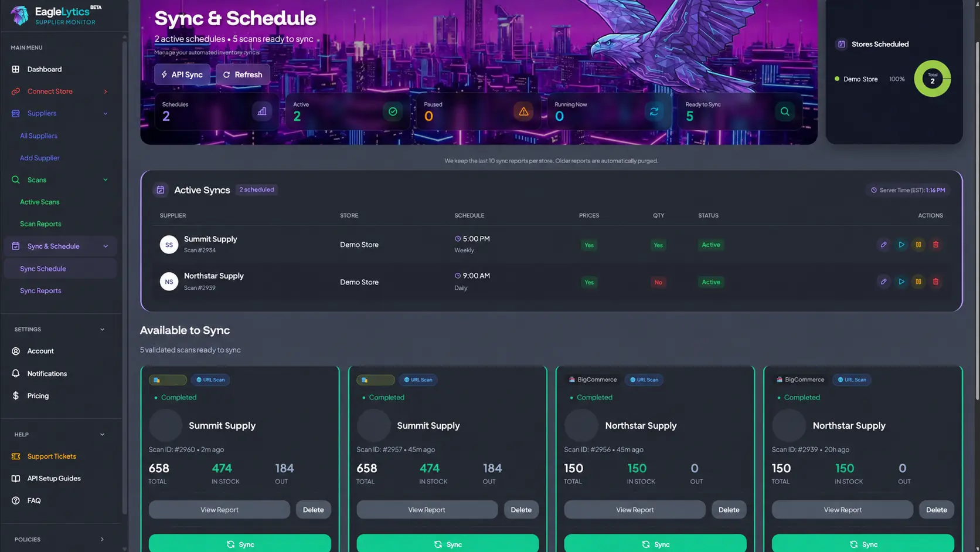Click the Stores Scheduled calendar icon
Image resolution: width=980 pixels, height=552 pixels.
click(841, 44)
